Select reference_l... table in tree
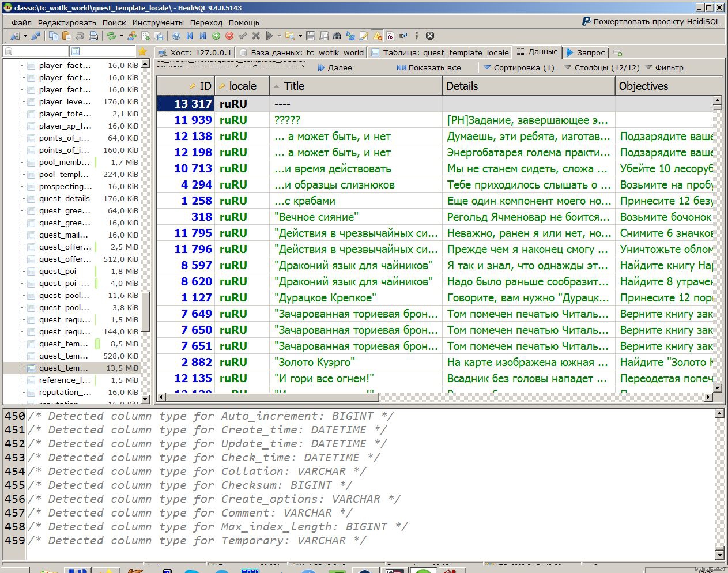Screen dimensions: 728x573 click(x=65, y=380)
